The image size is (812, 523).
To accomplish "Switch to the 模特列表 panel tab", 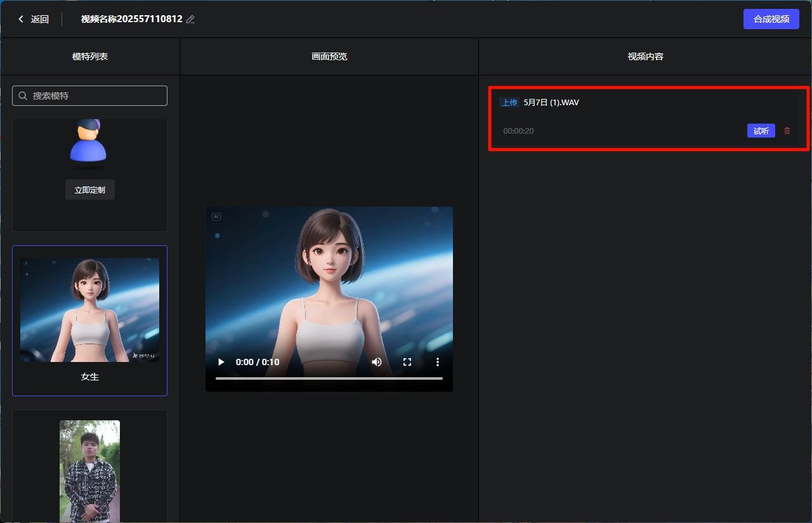I will pyautogui.click(x=89, y=56).
